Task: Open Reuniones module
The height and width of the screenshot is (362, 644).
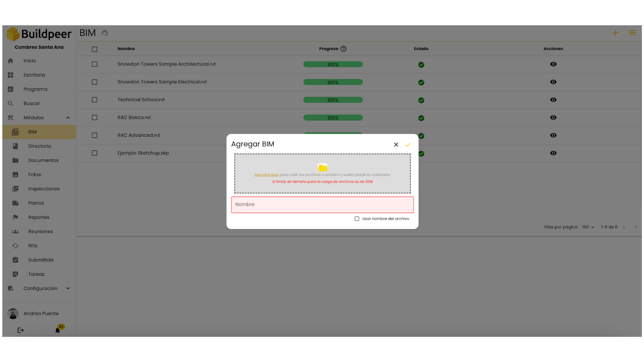Action: [39, 232]
